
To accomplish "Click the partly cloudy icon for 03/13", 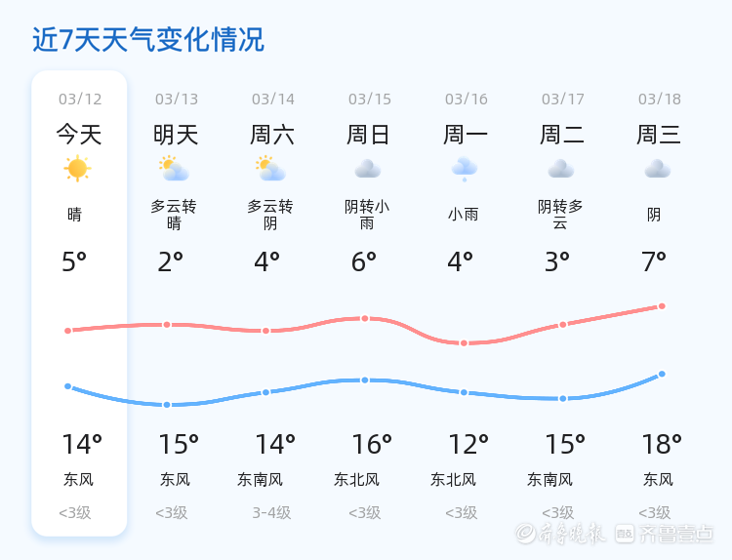I will point(175,169).
